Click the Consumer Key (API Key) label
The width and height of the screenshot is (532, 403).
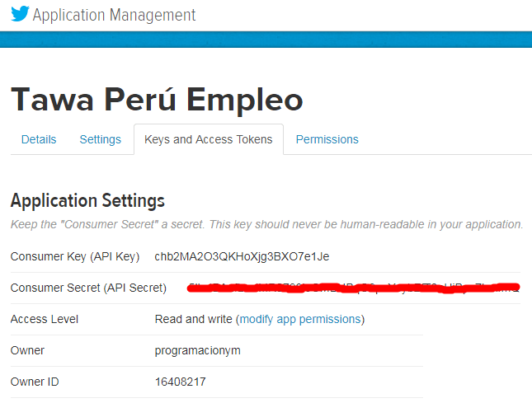click(x=75, y=256)
